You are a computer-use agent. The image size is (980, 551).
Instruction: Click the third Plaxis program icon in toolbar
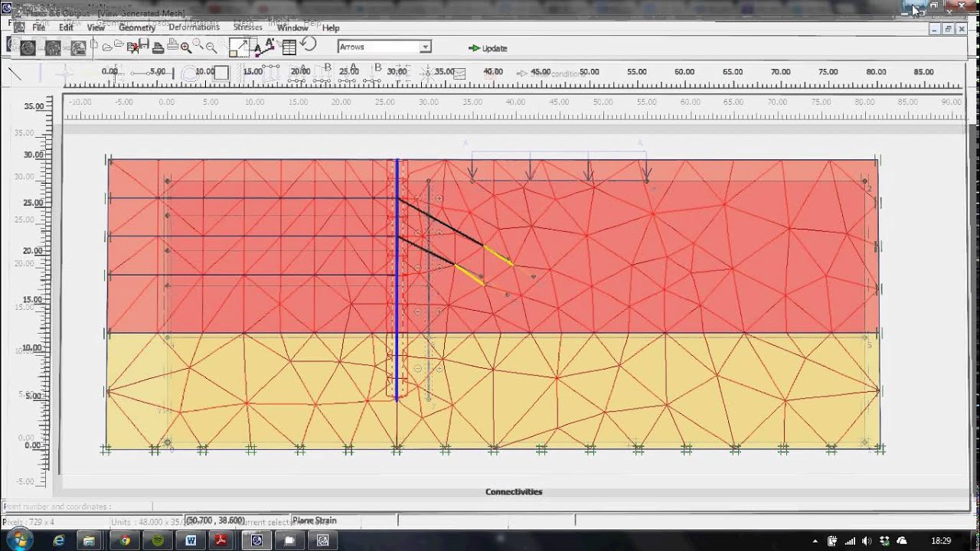78,47
